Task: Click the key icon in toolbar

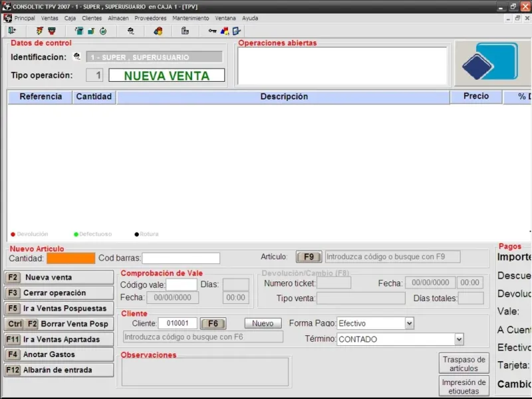Action: point(212,31)
